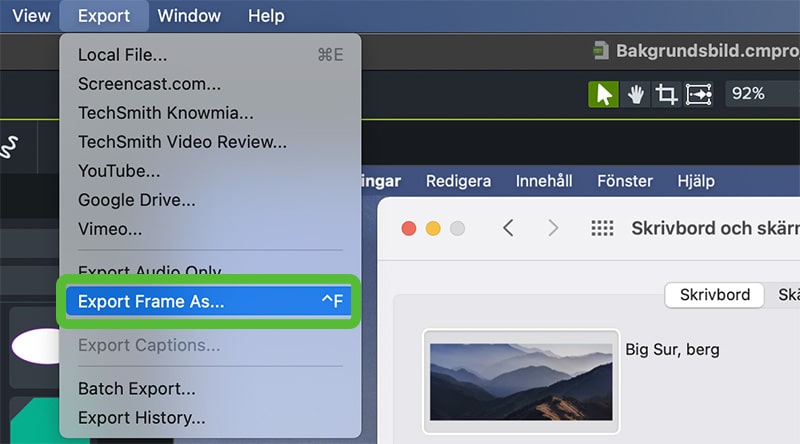This screenshot has width=800, height=444.
Task: Select TechSmith Video Review... entry
Action: point(210,142)
